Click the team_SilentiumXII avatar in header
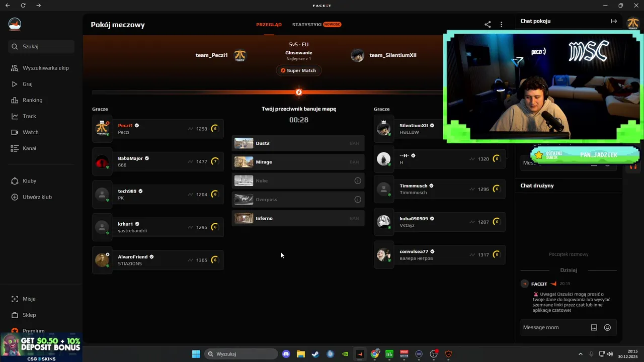 click(357, 55)
